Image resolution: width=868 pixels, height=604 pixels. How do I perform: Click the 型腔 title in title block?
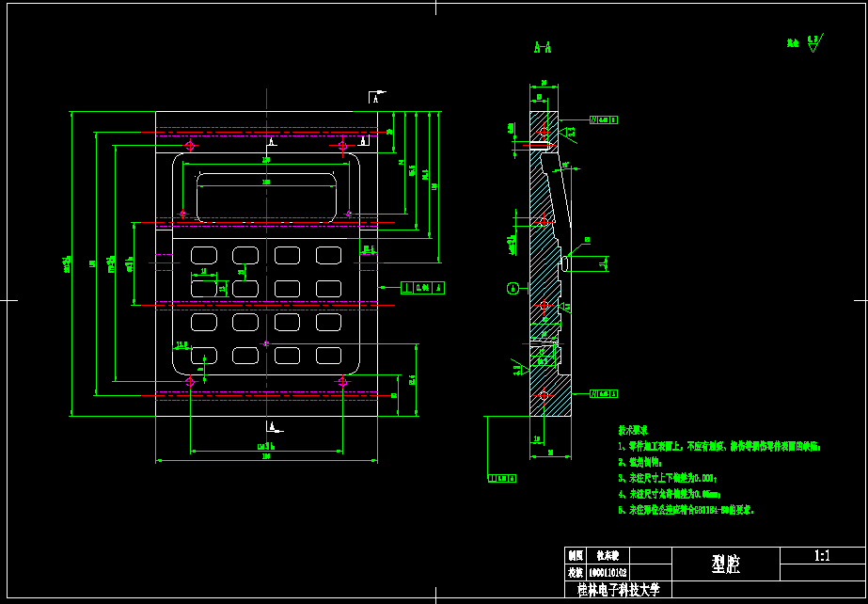725,564
